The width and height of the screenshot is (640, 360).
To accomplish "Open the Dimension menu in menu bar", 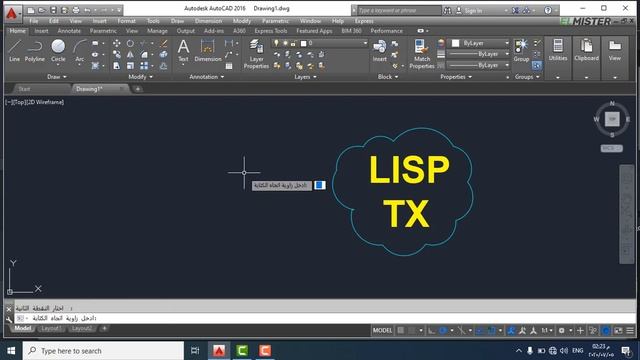I will [x=208, y=21].
